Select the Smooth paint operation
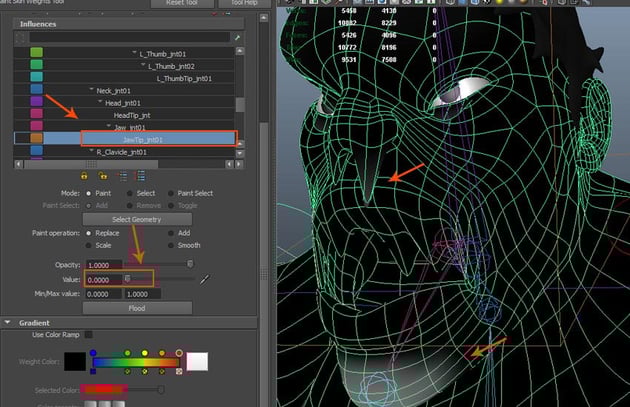630x407 pixels. (x=171, y=245)
